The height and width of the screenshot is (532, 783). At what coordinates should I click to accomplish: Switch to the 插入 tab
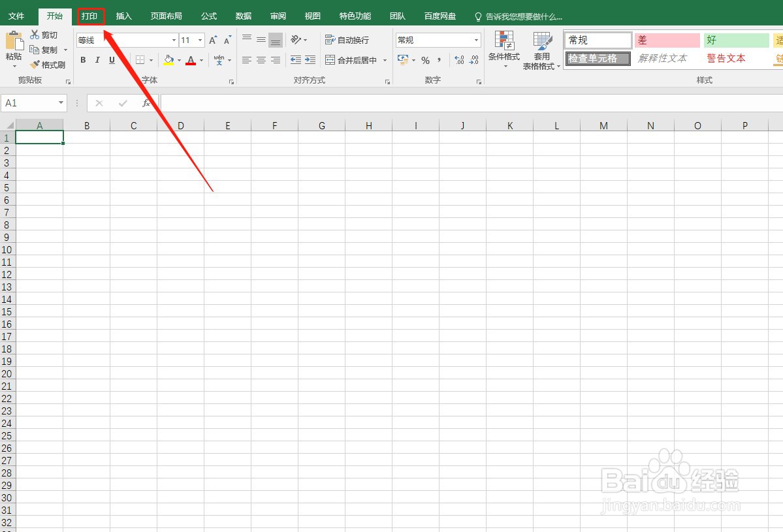pos(123,16)
